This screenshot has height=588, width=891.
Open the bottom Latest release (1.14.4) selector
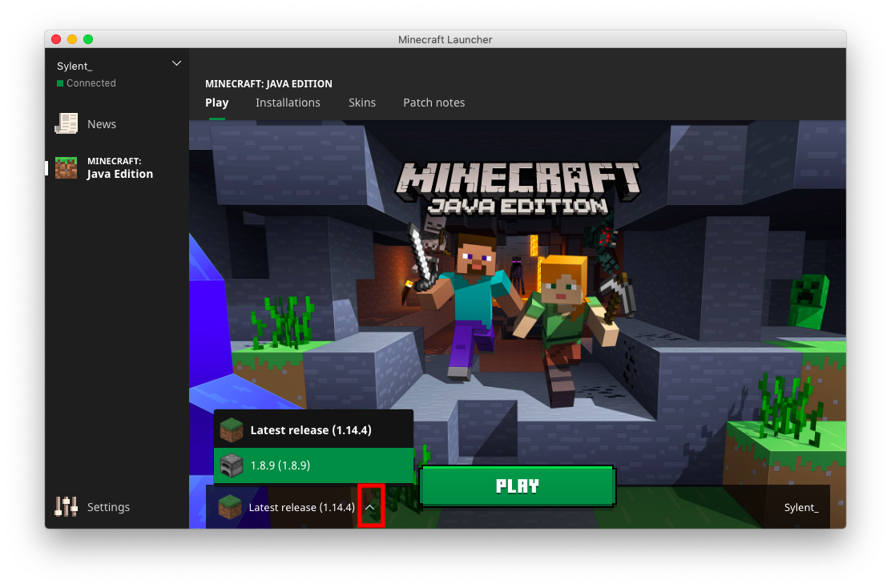tap(297, 507)
